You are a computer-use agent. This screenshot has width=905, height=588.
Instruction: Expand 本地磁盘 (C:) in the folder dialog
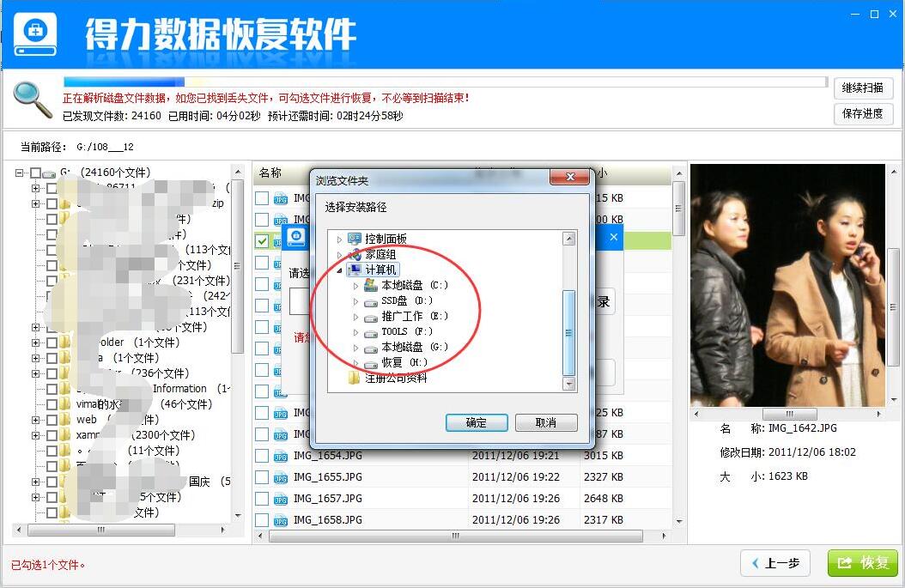pos(355,286)
